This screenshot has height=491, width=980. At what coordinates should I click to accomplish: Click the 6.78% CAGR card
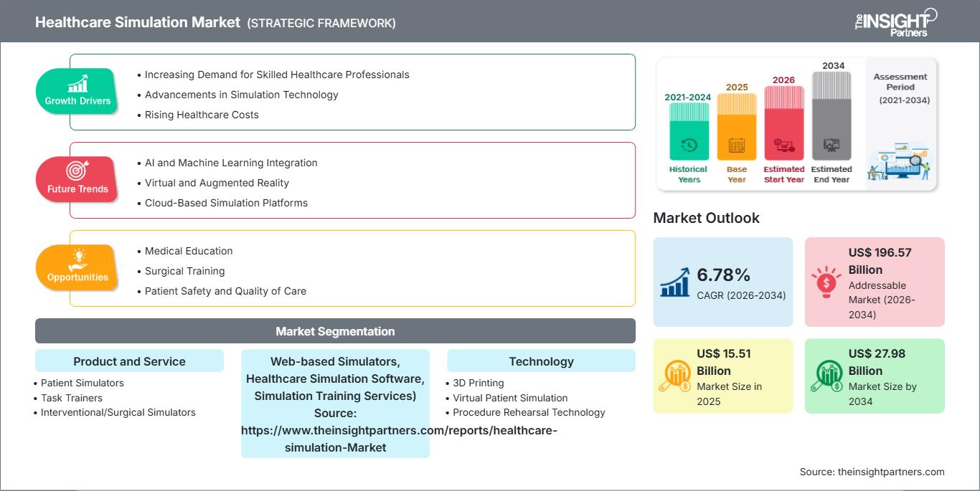[x=723, y=282]
